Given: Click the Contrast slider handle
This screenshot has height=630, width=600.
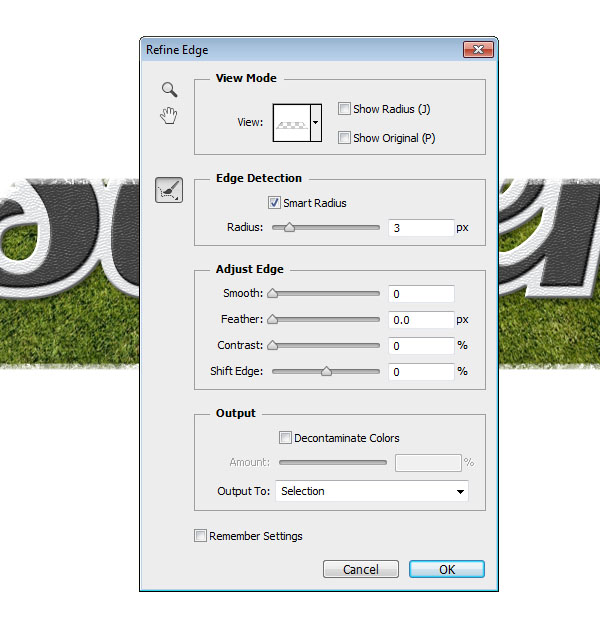Looking at the screenshot, I should point(272,345).
